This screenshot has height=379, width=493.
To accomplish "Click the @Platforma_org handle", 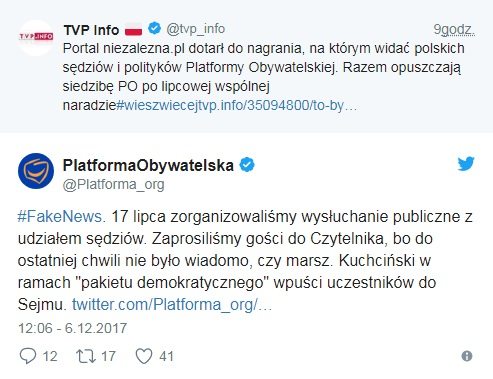I will tap(114, 184).
